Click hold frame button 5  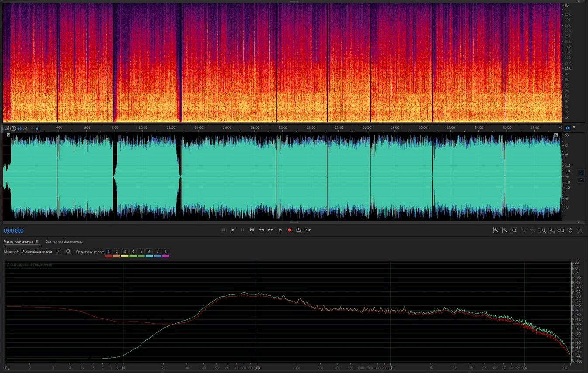pyautogui.click(x=141, y=252)
